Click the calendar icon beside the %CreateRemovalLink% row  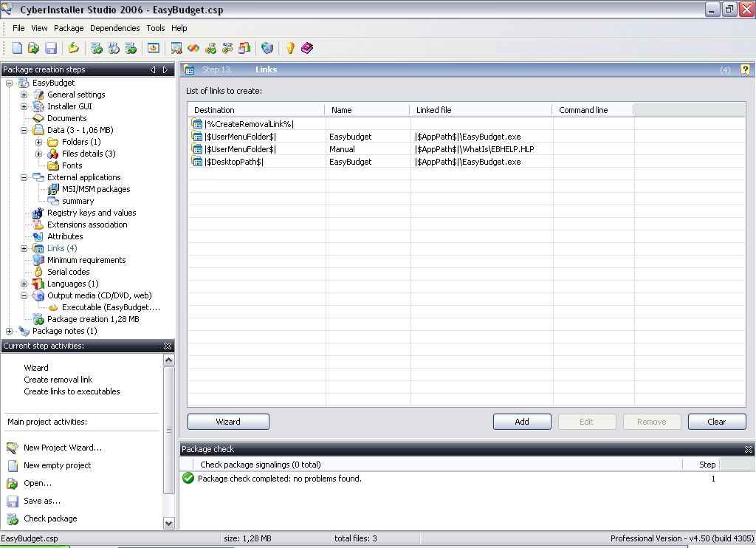point(196,124)
